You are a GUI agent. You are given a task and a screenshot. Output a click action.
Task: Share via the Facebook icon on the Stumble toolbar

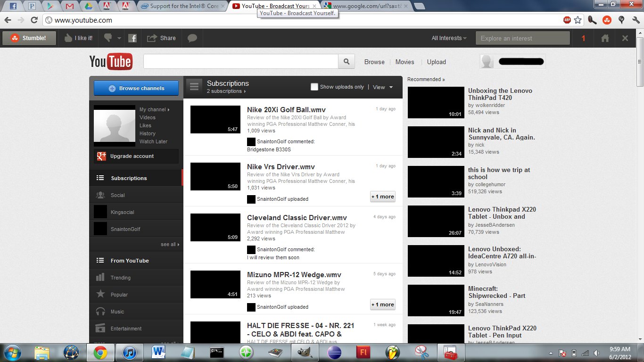pos(132,38)
